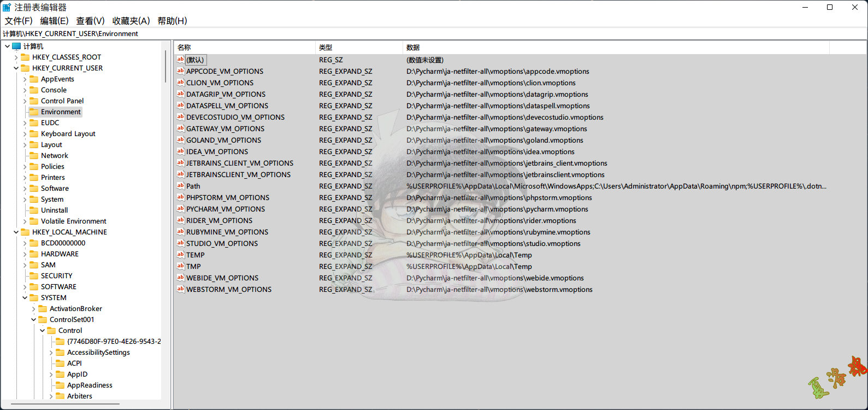868x410 pixels.
Task: Expand the HKEY_CLASSES_ROOT node
Action: (x=16, y=57)
